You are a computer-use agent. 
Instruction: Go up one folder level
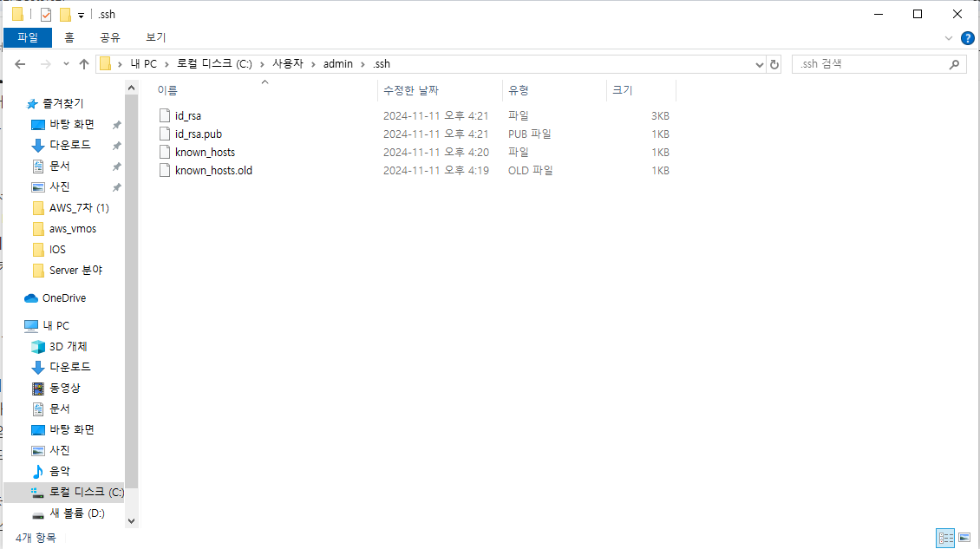pyautogui.click(x=84, y=64)
